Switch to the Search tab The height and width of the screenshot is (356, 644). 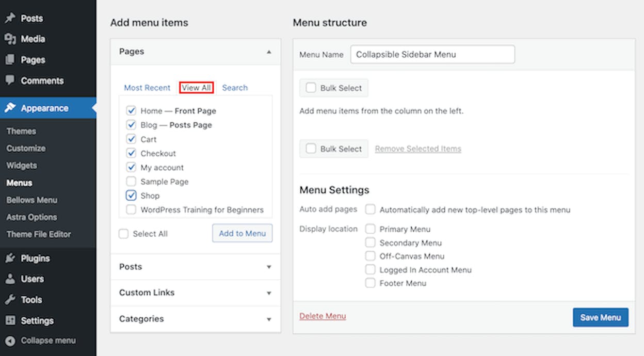[x=235, y=88]
